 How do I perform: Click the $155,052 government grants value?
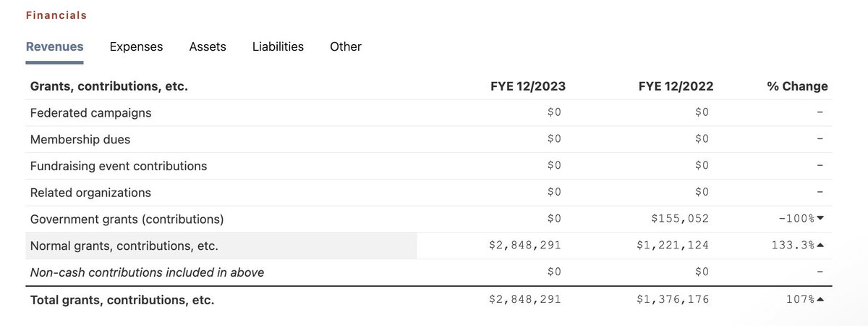point(679,219)
